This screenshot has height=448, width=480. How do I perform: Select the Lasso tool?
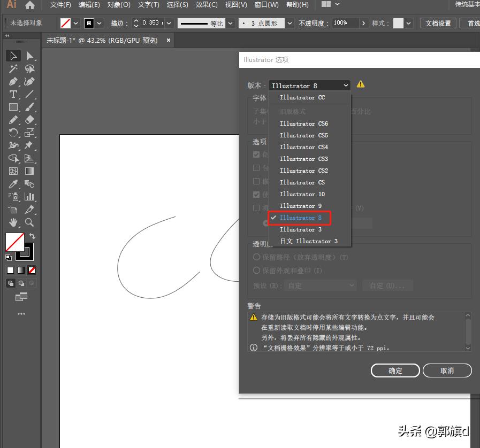click(29, 69)
